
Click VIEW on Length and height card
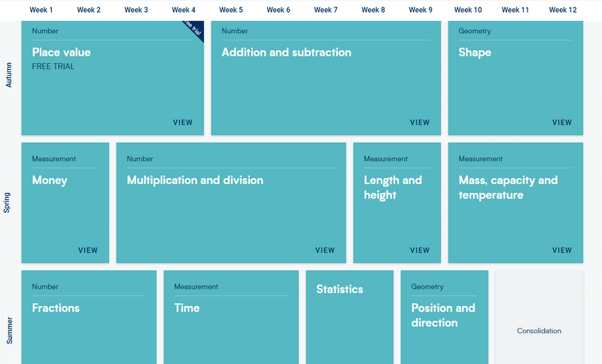click(x=420, y=250)
